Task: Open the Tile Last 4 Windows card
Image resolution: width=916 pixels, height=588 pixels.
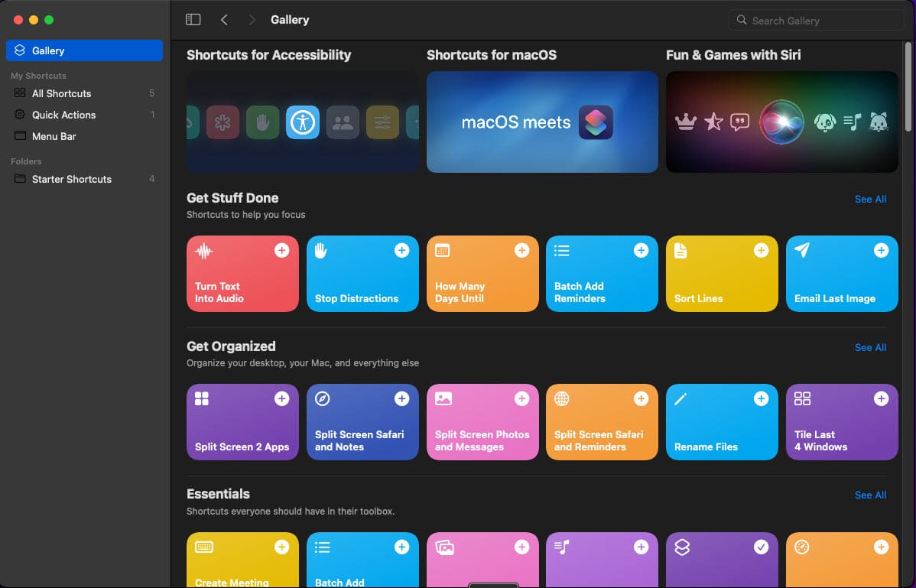Action: pyautogui.click(x=842, y=422)
